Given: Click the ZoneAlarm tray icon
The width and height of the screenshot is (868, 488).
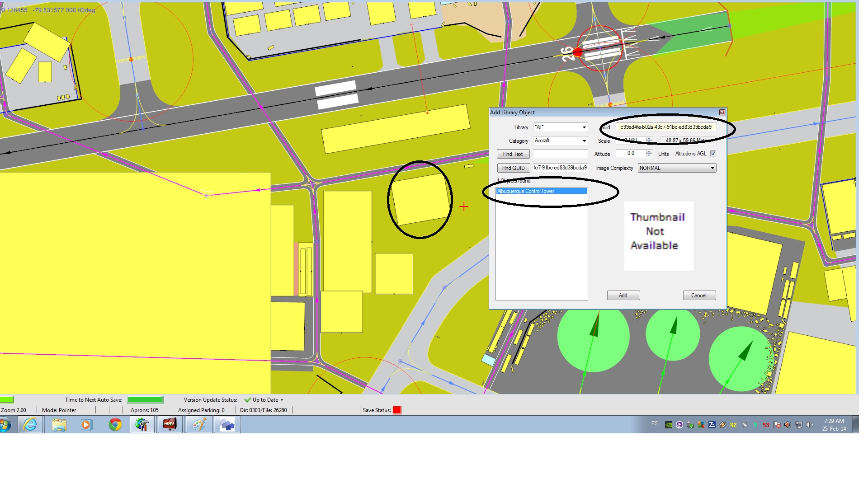Looking at the screenshot, I should coord(712,425).
